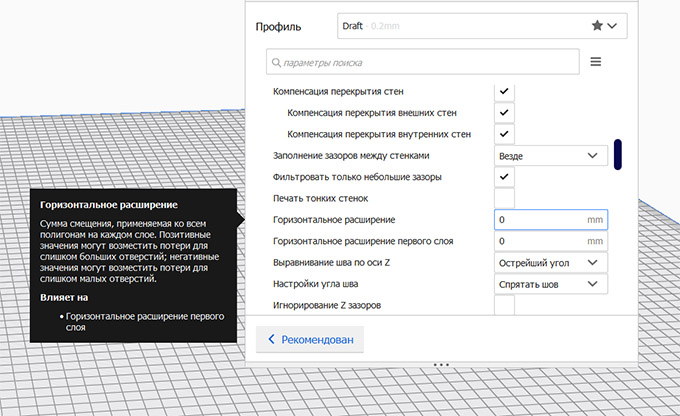Click the Профиль label
Image resolution: width=680 pixels, height=416 pixels.
pyautogui.click(x=278, y=27)
